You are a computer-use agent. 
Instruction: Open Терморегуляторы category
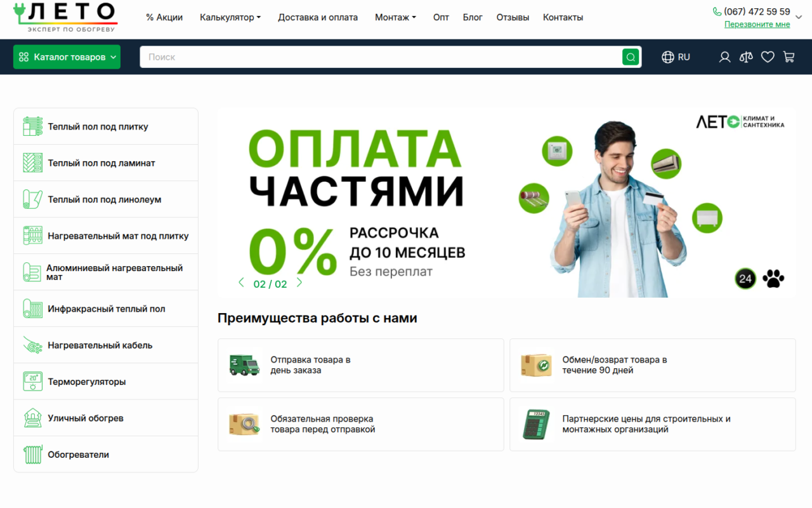[106, 382]
